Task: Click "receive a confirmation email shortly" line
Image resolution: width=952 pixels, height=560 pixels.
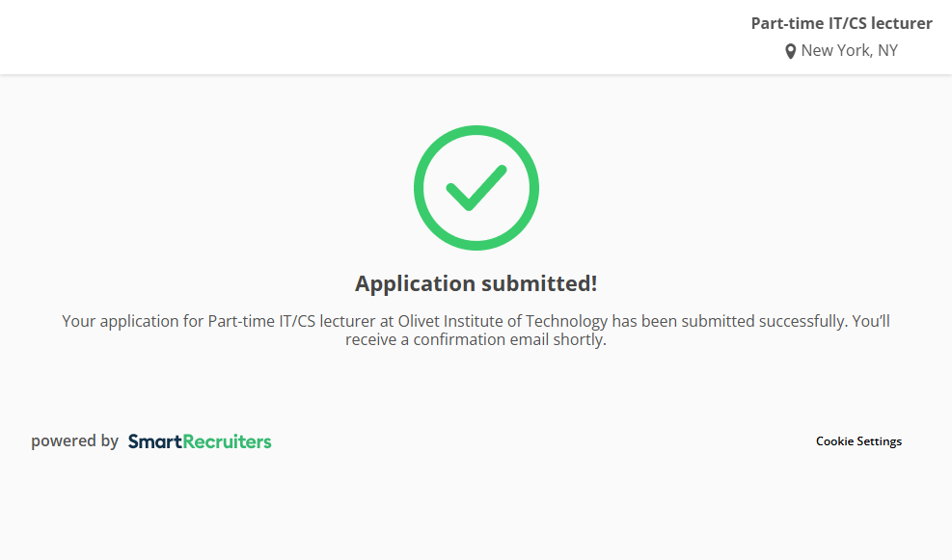Action: [476, 340]
